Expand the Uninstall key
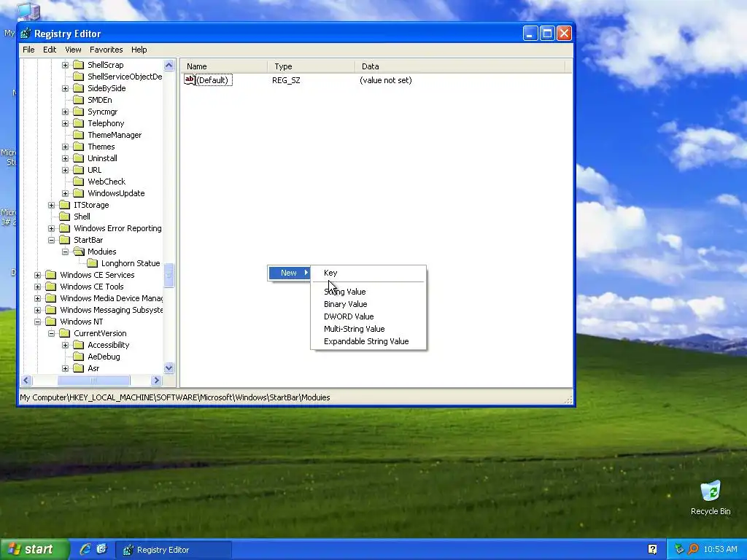The height and width of the screenshot is (560, 747). pyautogui.click(x=65, y=158)
